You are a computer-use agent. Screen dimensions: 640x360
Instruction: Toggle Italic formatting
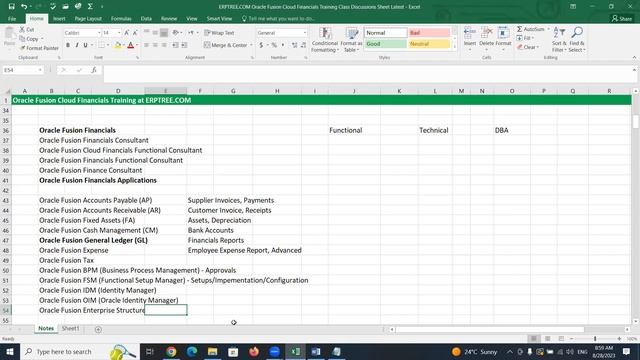76,45
